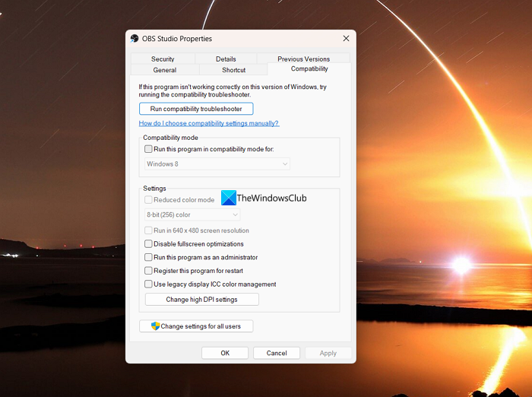Click Run compatibility troubleshooter button

click(x=196, y=109)
